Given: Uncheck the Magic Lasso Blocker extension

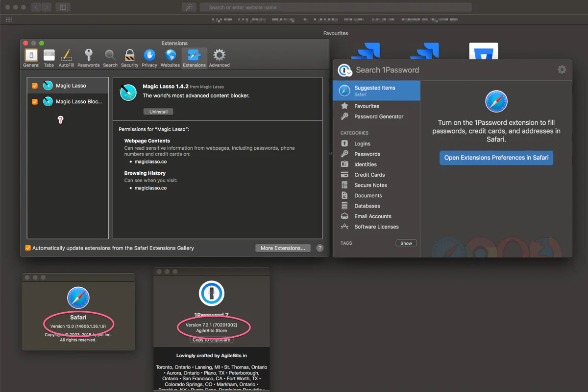Looking at the screenshot, I should click(35, 102).
